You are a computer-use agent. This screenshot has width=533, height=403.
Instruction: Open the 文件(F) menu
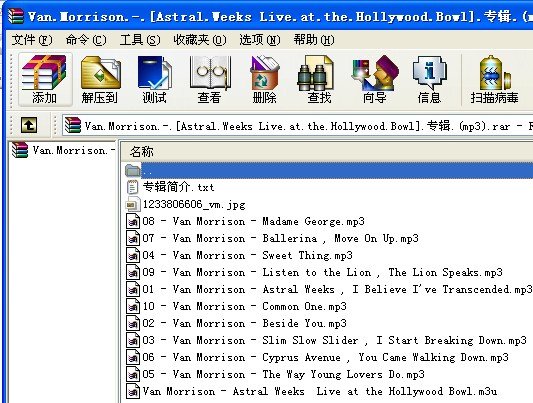32,40
